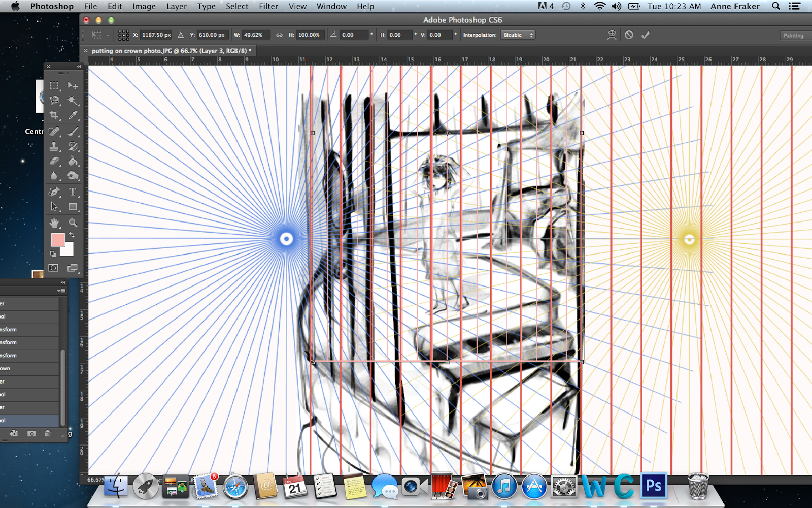This screenshot has height=508, width=812.
Task: Select the Sponge tool
Action: point(73,176)
